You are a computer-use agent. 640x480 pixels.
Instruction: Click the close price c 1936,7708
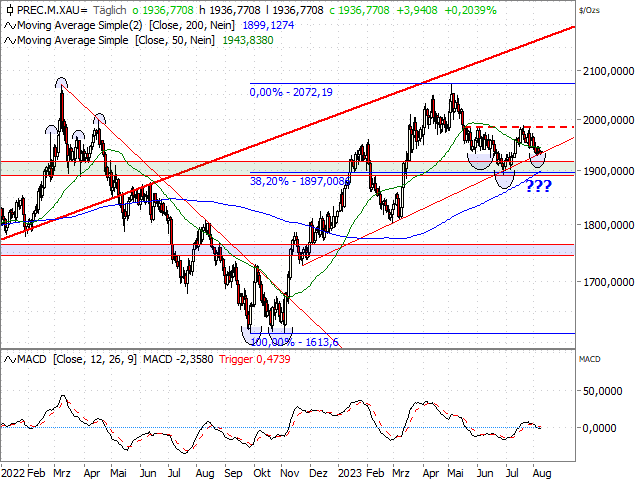pos(360,10)
